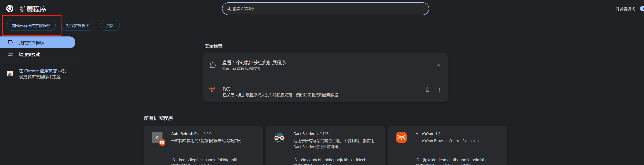
Task: Click HuoYuYan ID text
Action: pyautogui.click(x=451, y=160)
